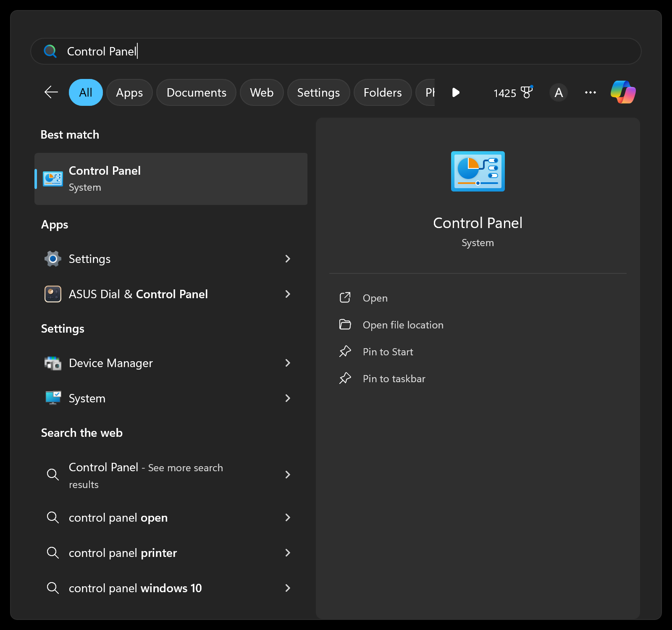Open 'control panel open' web suggestion
Viewport: 672px width, 630px height.
(x=171, y=517)
